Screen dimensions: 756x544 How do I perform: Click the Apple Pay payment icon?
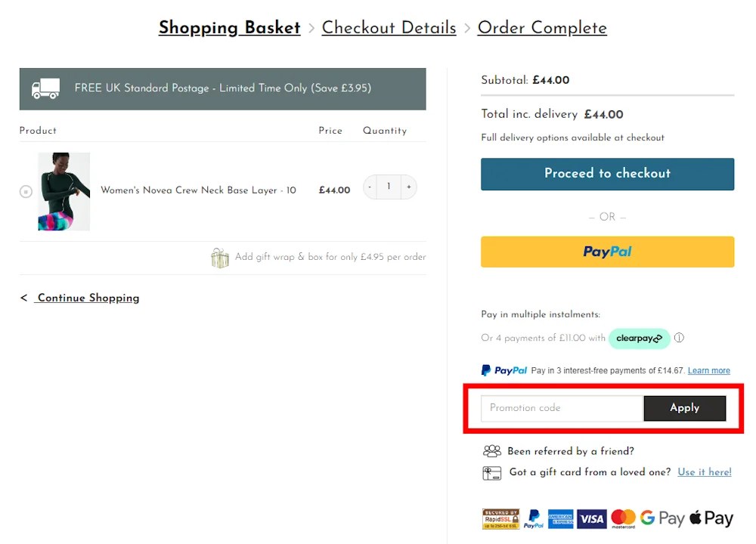click(710, 518)
